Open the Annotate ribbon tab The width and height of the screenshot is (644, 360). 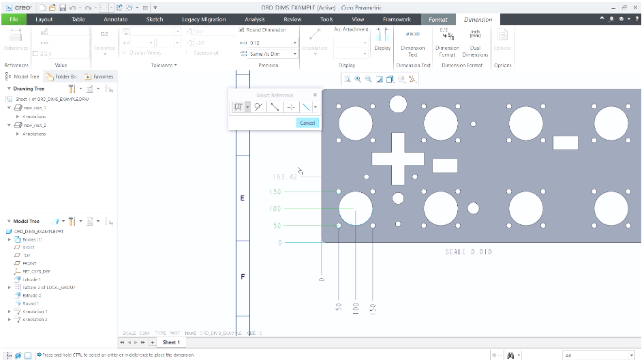tap(115, 20)
